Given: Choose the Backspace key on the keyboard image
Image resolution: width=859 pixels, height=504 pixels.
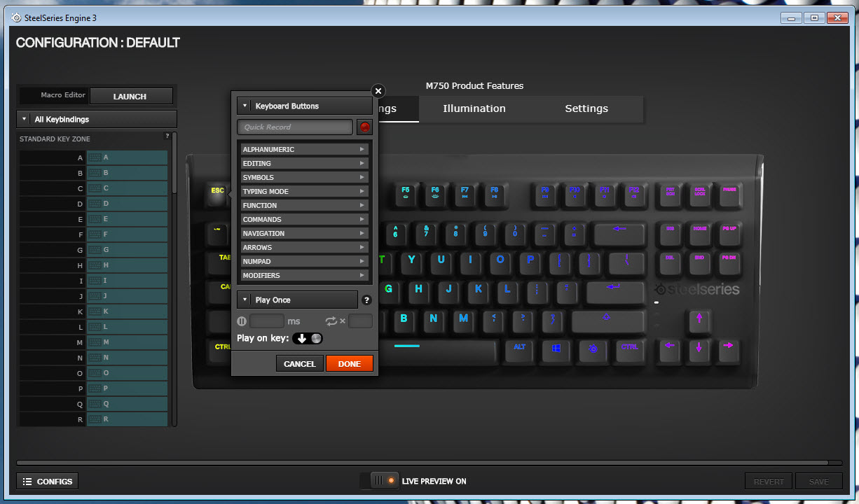Looking at the screenshot, I should pyautogui.click(x=619, y=233).
